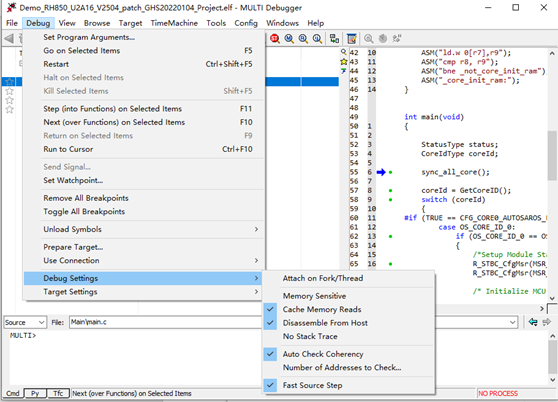This screenshot has width=558, height=402.
Task: Click green breakpoint dot at line 65
Action: [390, 264]
